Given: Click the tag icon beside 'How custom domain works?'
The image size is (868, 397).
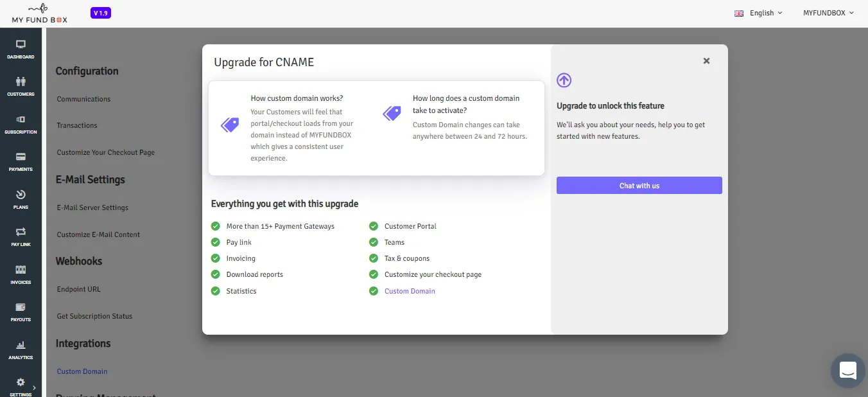Looking at the screenshot, I should tap(230, 125).
